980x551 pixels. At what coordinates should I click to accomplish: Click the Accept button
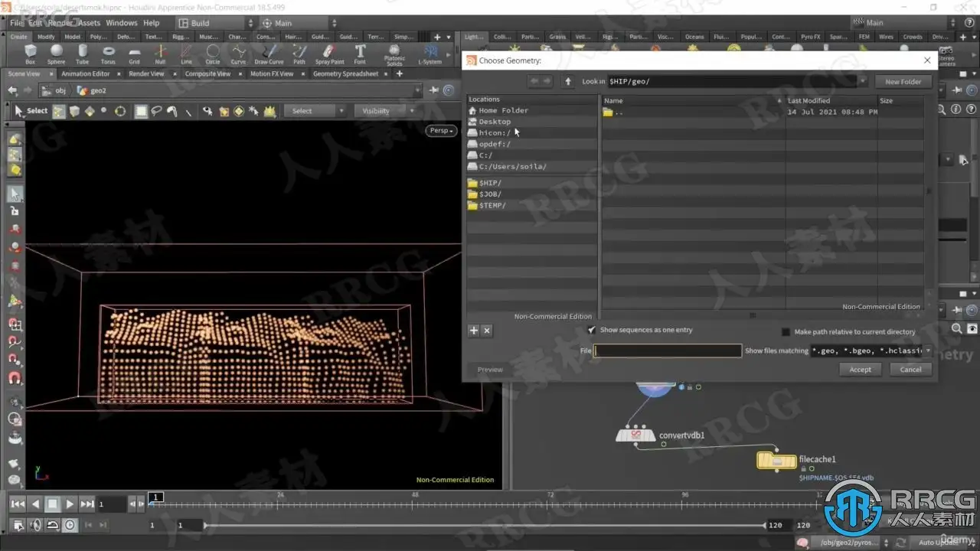coord(860,370)
